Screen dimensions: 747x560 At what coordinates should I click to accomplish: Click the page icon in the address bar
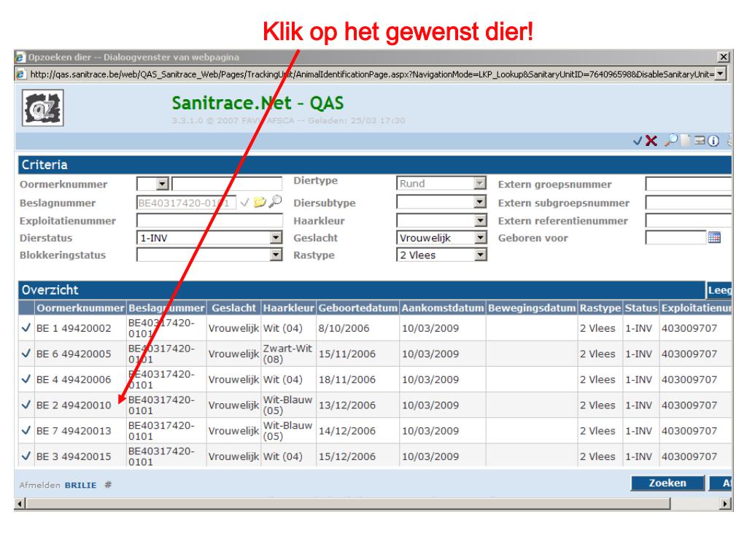click(20, 74)
